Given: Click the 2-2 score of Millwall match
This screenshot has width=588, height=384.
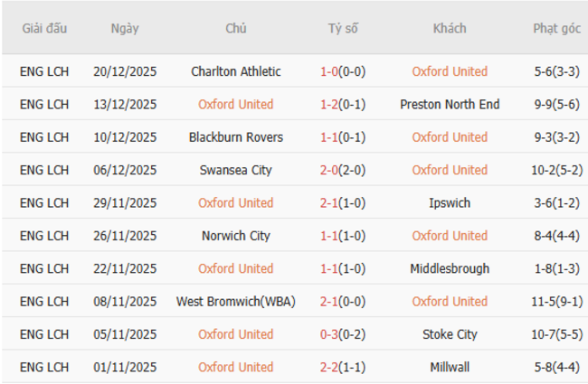Looking at the screenshot, I should pos(343,367).
